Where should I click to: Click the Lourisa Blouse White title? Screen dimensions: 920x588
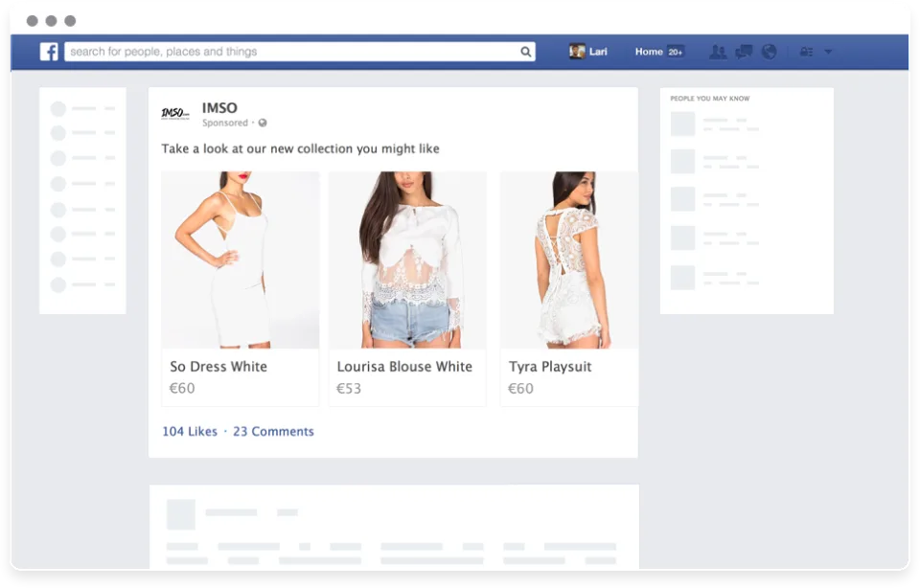tap(404, 367)
